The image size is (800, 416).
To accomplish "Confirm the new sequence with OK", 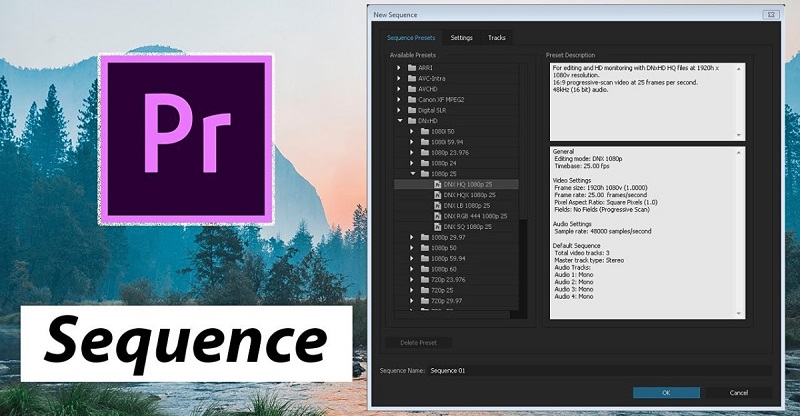I will pyautogui.click(x=666, y=393).
